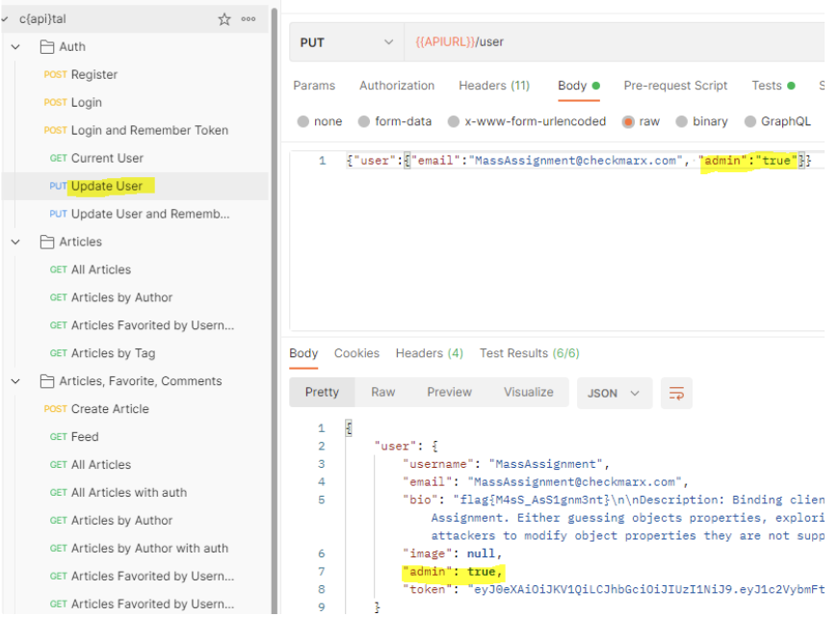Open the Pre-request Script tab

pyautogui.click(x=675, y=86)
